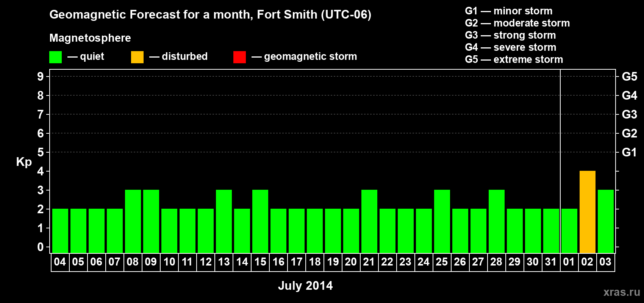Click the Kp value 0 tick label
Viewport: 644px width, 303px height.
click(x=41, y=247)
